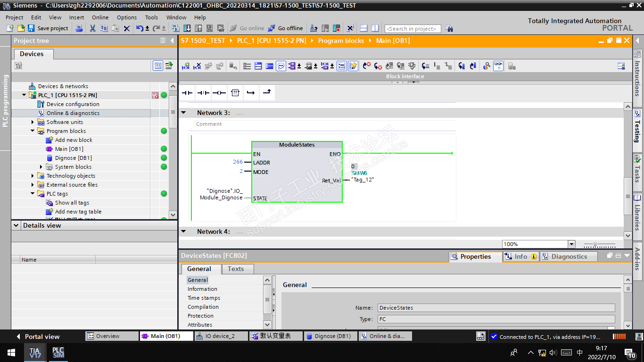Viewport: 644px width, 362px height.
Task: Click the Delete X icon in the toolbar
Action: 127,28
